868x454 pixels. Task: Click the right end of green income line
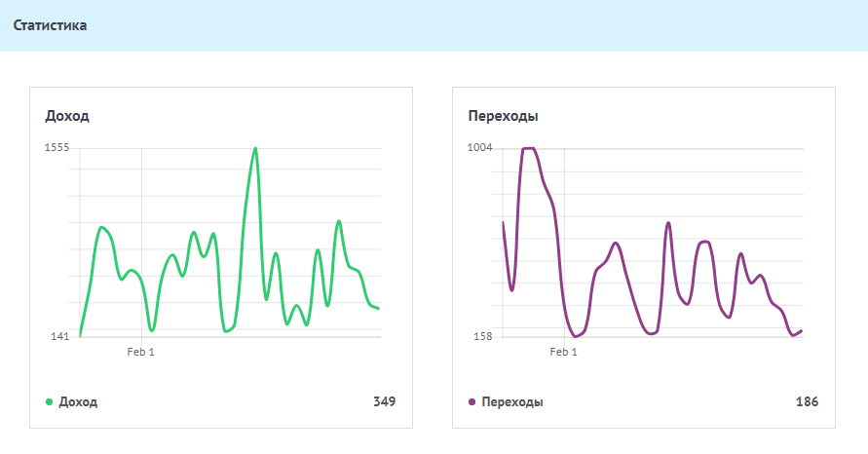[x=378, y=308]
